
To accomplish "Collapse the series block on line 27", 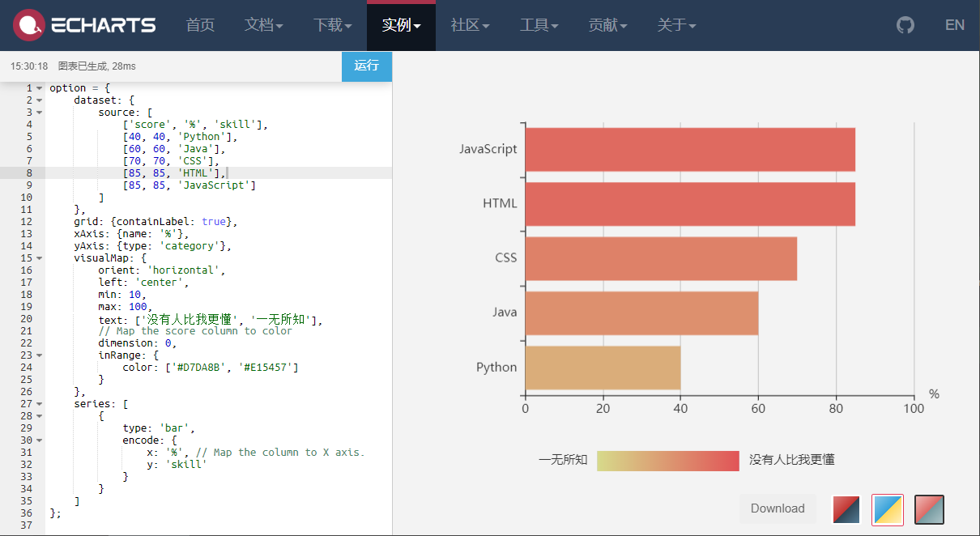I will coord(40,403).
